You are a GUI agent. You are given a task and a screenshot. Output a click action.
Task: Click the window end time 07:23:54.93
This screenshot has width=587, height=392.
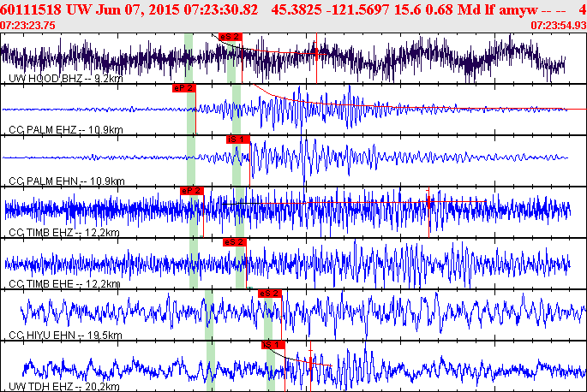[559, 26]
